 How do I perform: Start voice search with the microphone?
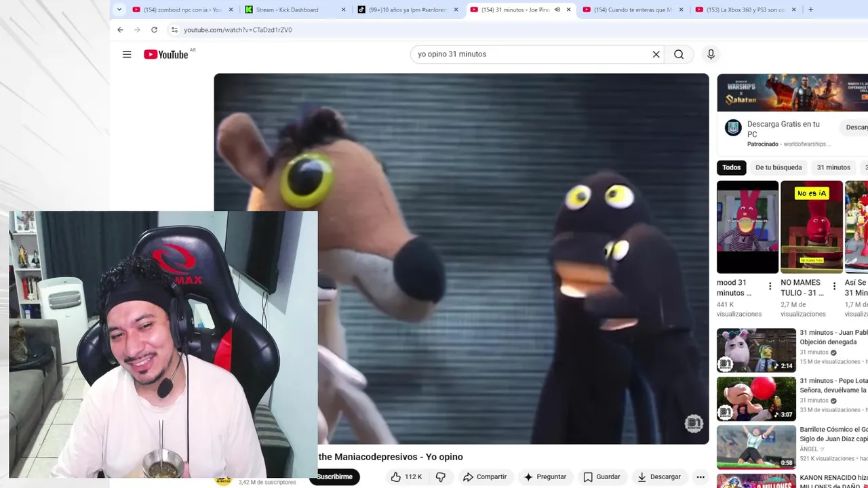[711, 54]
